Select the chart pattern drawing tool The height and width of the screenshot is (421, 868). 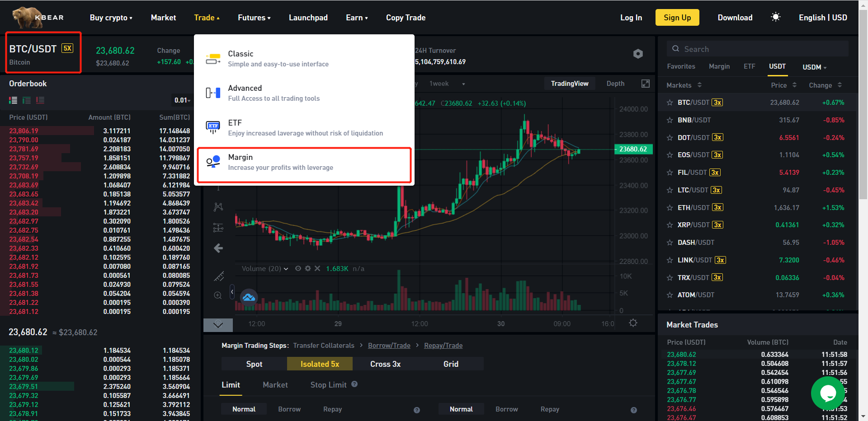(218, 207)
